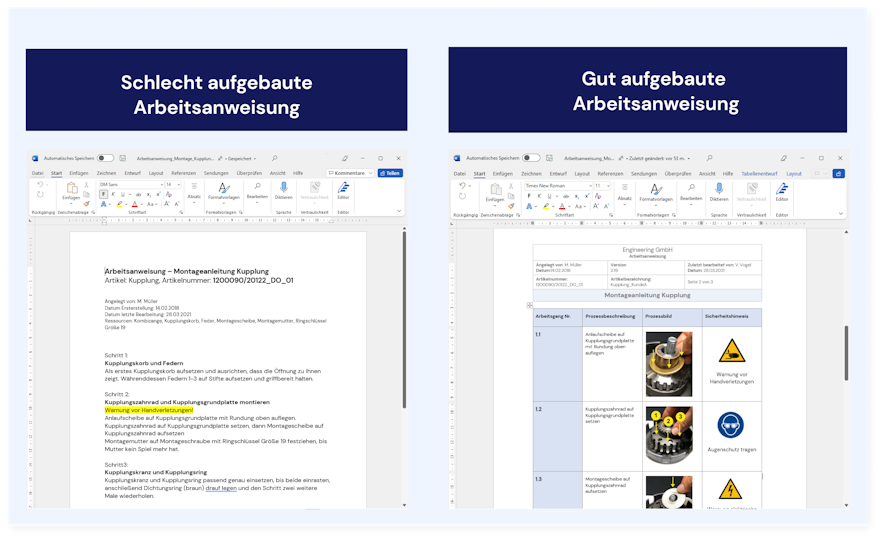Toggle italic K button in left window
880x539 pixels.
113,194
